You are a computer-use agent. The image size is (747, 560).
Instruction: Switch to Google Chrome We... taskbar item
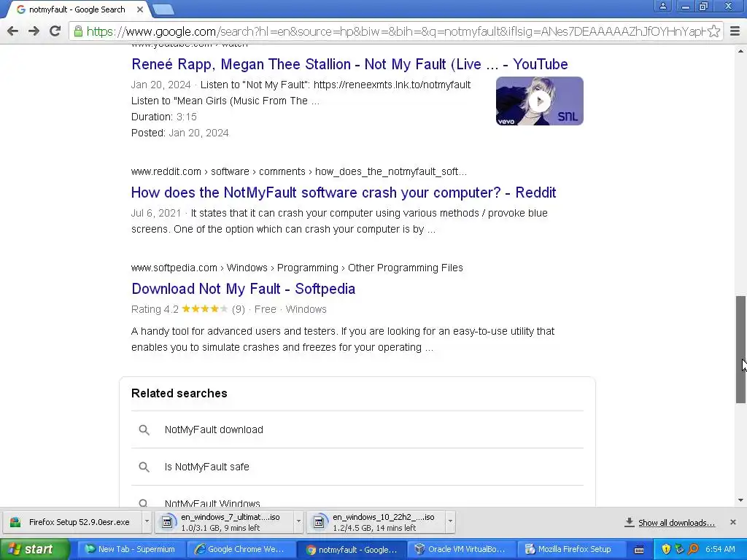[x=241, y=549]
